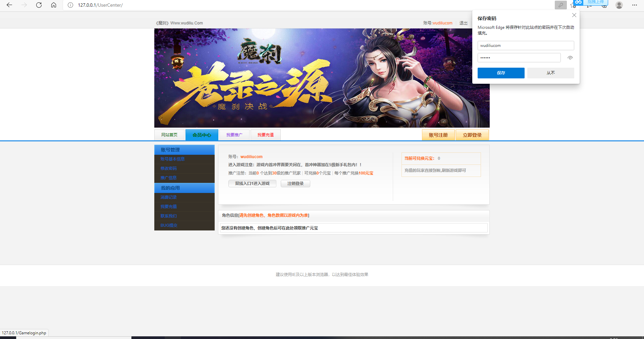
Task: Click the blue 拖拽上传 cloud upload widget
Action: [591, 2]
